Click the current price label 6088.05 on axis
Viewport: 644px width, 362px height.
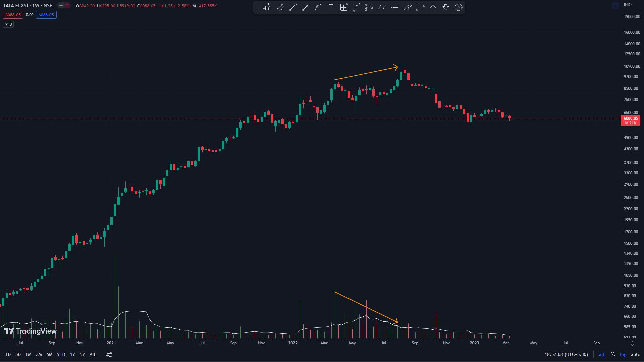[x=630, y=120]
